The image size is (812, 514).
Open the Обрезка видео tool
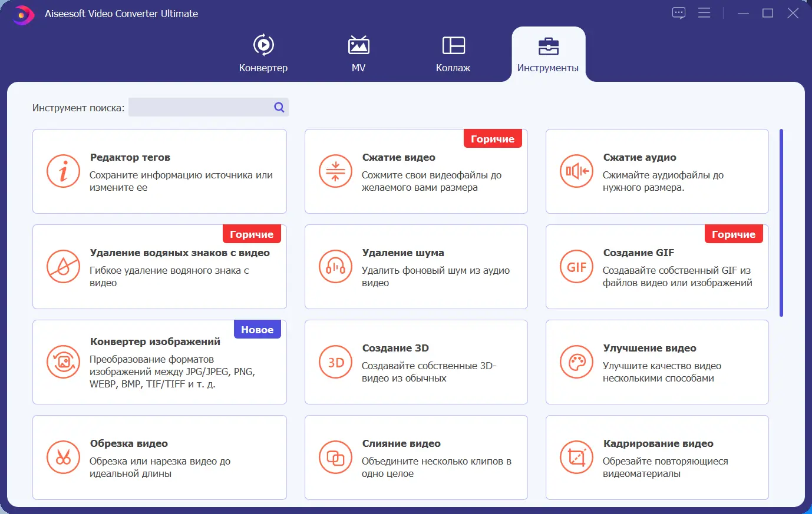click(159, 457)
